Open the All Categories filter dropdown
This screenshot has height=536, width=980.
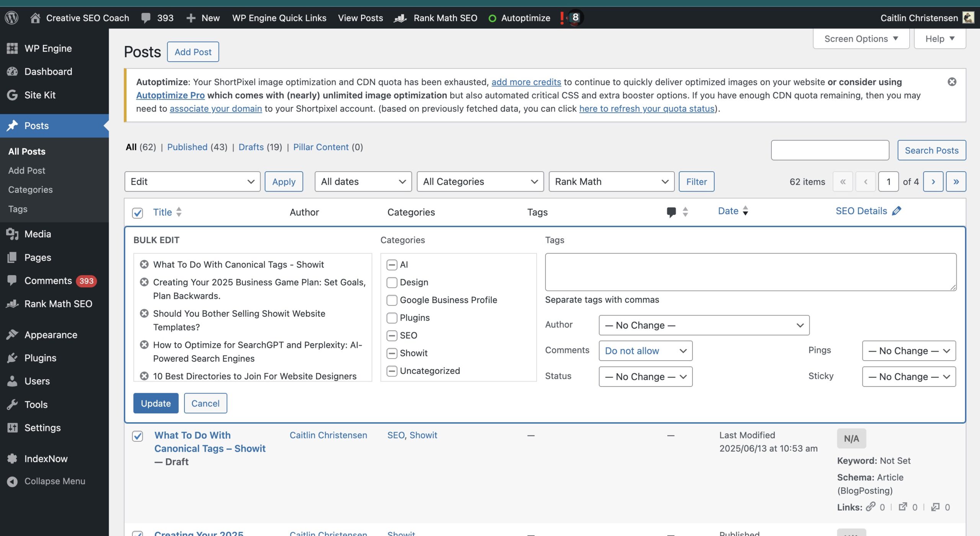click(x=480, y=182)
